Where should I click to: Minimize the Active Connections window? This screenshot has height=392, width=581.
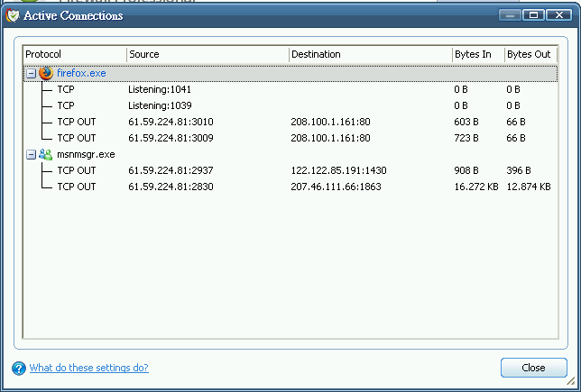(x=510, y=15)
